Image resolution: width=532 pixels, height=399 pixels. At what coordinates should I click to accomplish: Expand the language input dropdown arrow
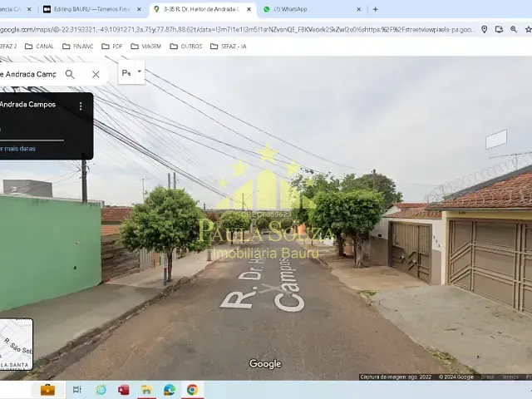click(x=140, y=72)
